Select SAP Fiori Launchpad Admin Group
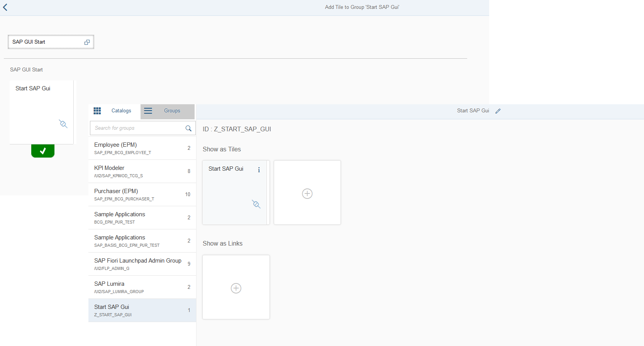The width and height of the screenshot is (644, 346). [142, 264]
